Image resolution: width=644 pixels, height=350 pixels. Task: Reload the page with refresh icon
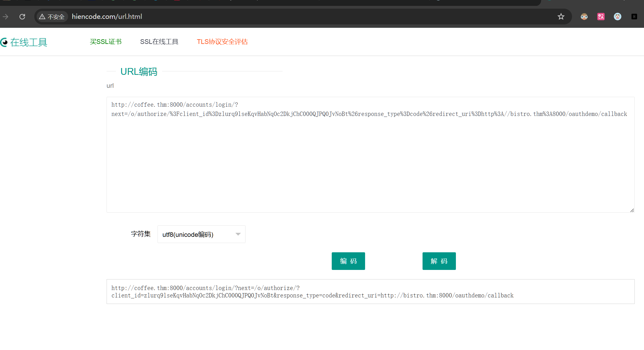tap(22, 17)
